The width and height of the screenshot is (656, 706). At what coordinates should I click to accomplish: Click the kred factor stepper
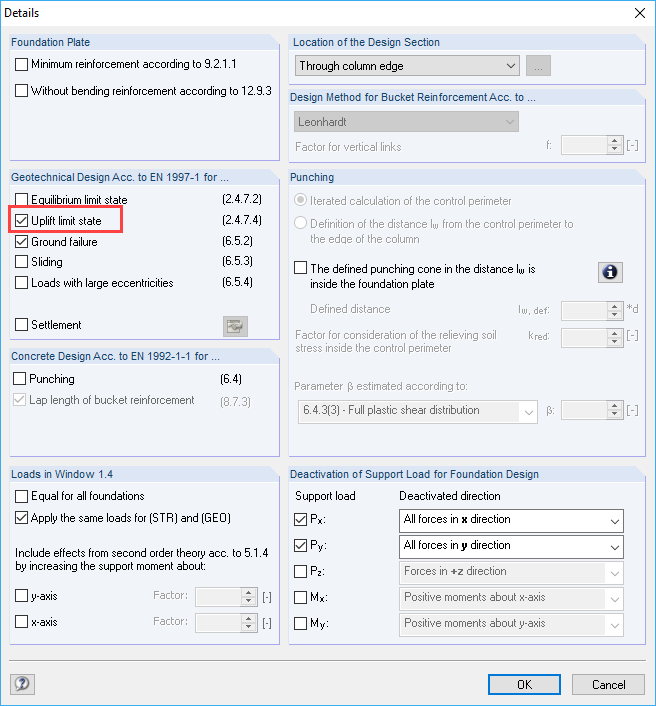point(614,337)
